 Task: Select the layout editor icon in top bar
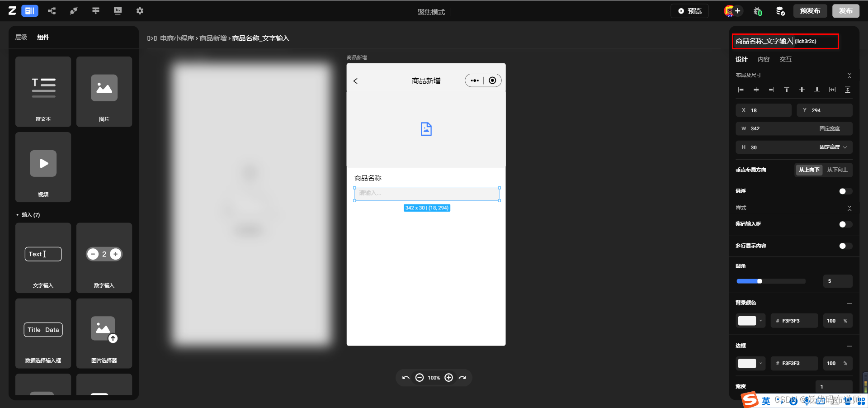pyautogui.click(x=30, y=11)
